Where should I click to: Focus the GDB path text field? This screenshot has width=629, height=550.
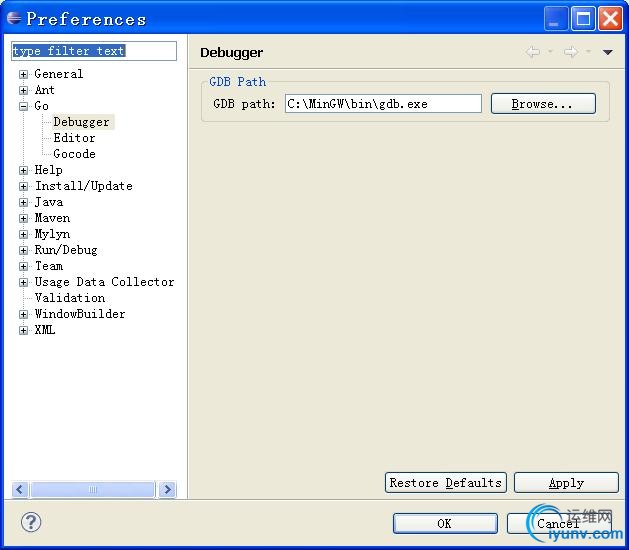pos(383,104)
